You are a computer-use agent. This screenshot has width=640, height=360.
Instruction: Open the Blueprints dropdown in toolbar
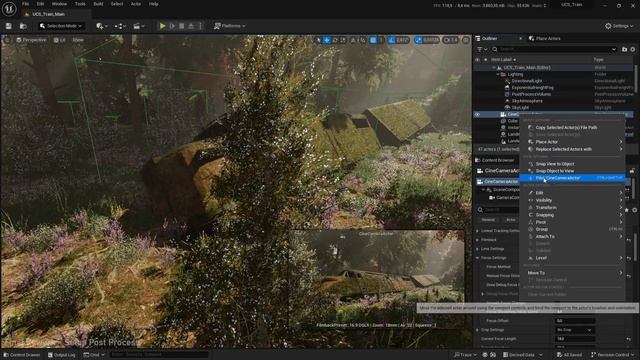tap(120, 26)
